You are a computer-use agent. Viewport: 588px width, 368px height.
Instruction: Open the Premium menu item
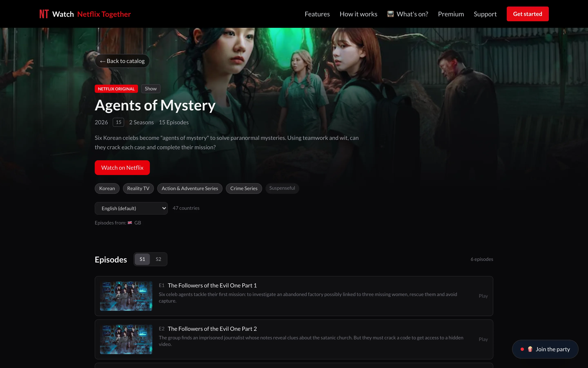coord(451,14)
